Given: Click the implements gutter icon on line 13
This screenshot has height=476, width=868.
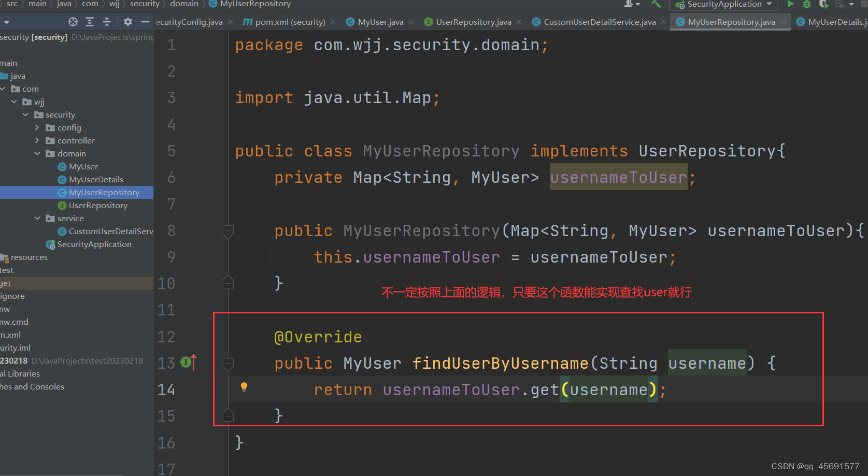Looking at the screenshot, I should tap(189, 362).
